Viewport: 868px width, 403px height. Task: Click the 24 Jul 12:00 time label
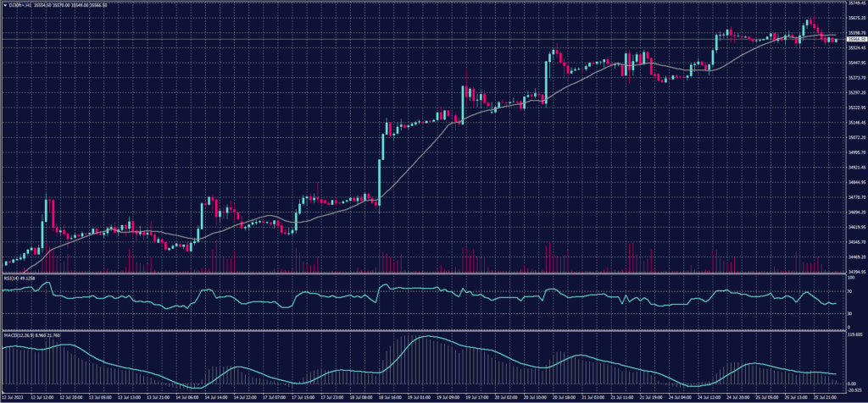point(709,396)
